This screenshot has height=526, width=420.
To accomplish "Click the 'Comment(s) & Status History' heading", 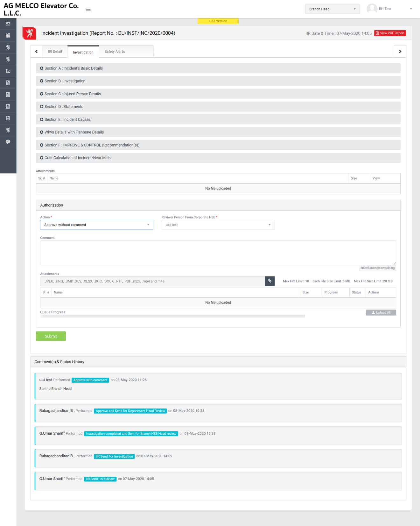I will [59, 362].
